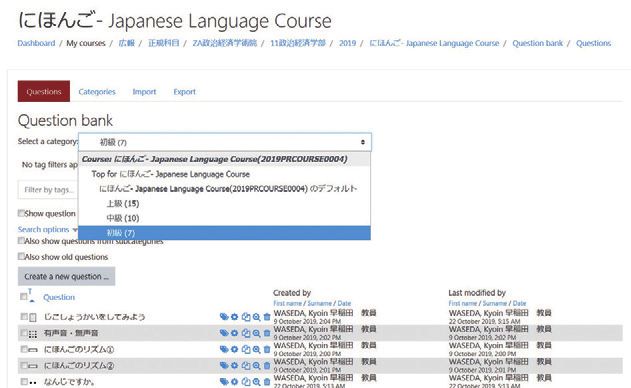This screenshot has width=631, height=388.
Task: Open 11政治経済学部 breadcrumb link
Action: click(x=298, y=43)
